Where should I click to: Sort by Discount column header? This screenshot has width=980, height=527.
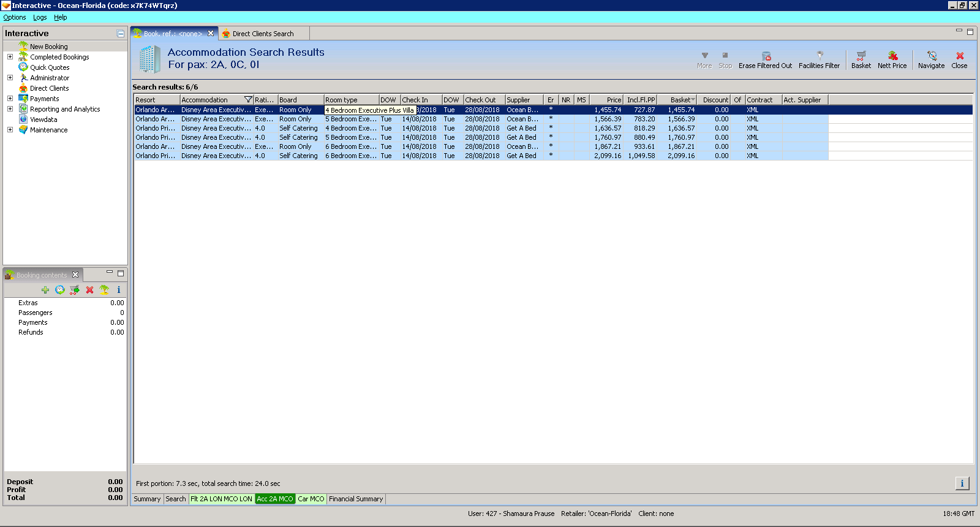point(714,100)
